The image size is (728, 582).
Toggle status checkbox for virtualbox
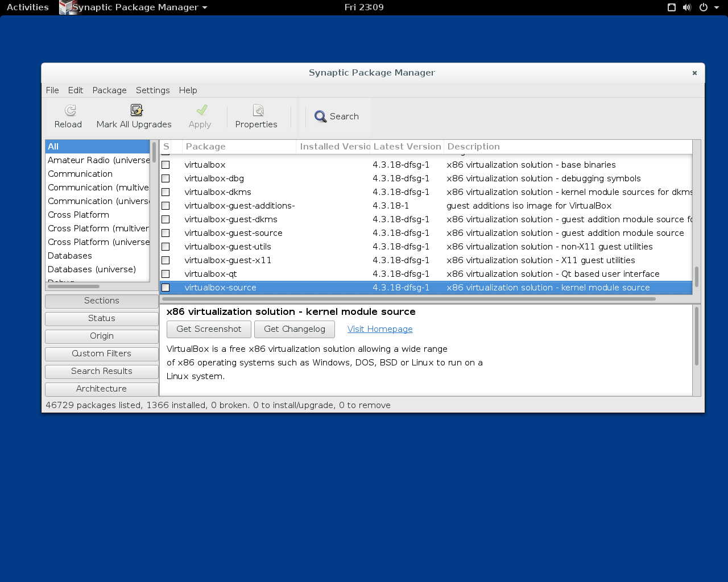[x=166, y=165]
